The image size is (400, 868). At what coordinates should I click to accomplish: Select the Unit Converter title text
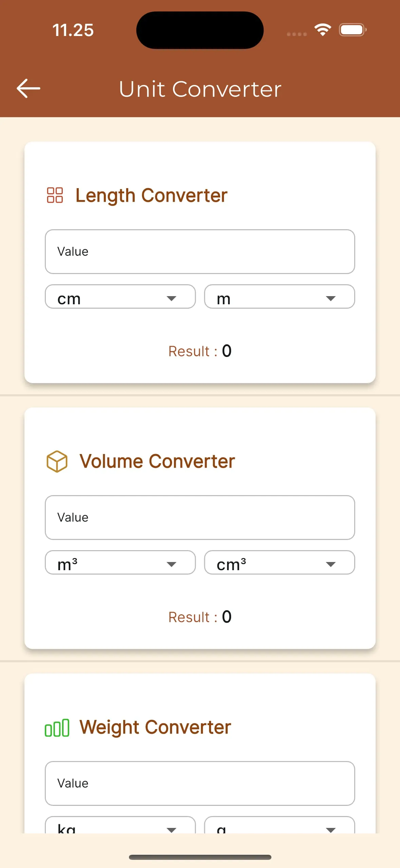pyautogui.click(x=200, y=89)
